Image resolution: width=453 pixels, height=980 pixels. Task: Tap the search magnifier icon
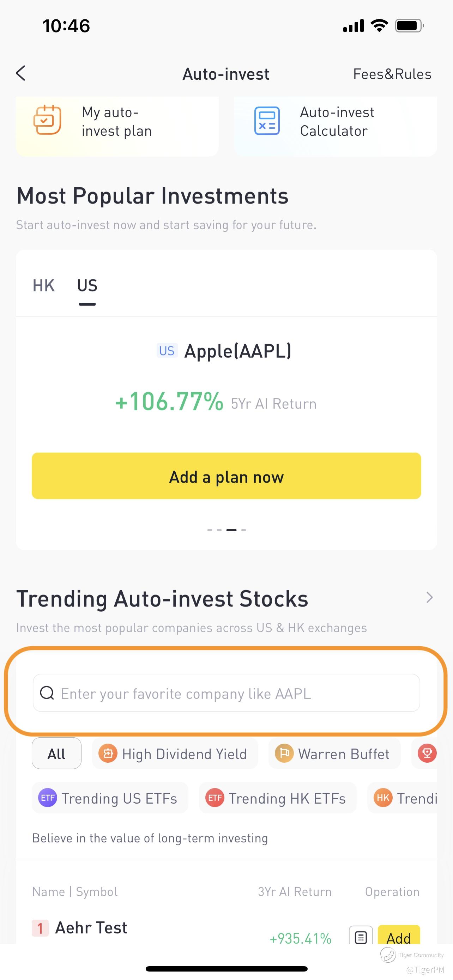click(47, 693)
